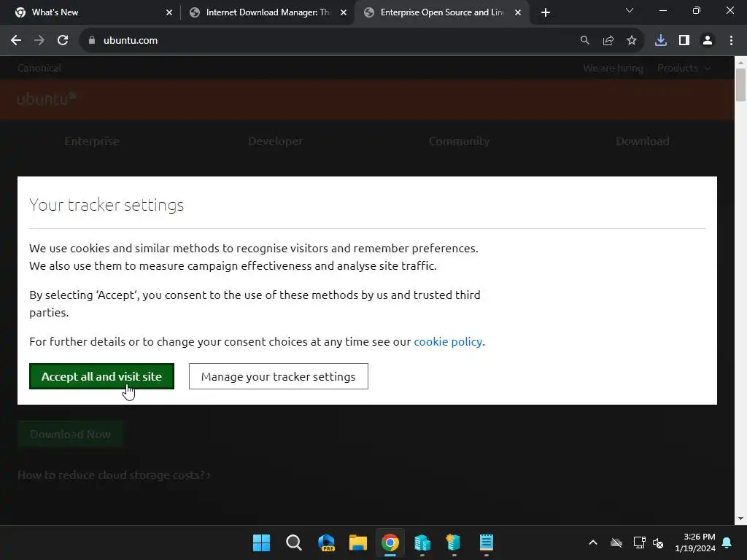Close the Internet Download Manager tab
747x560 pixels.
click(344, 13)
